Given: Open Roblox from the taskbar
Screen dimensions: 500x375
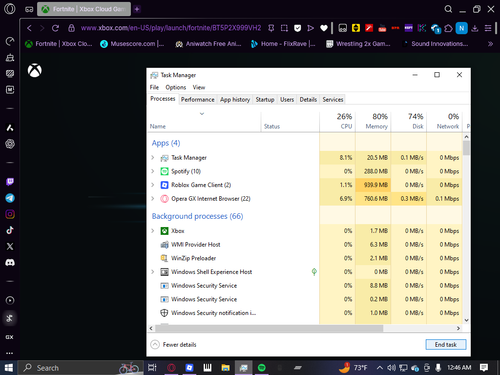Looking at the screenshot, I should click(189, 368).
